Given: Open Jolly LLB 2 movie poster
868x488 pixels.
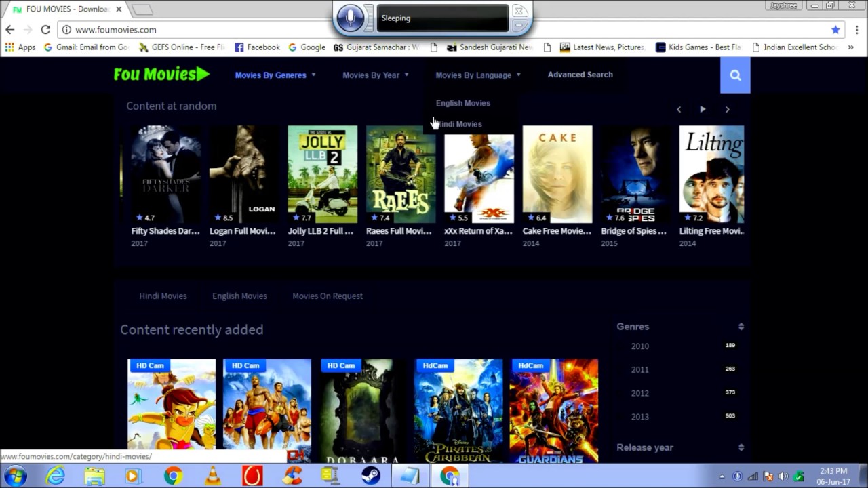Looking at the screenshot, I should coord(322,174).
